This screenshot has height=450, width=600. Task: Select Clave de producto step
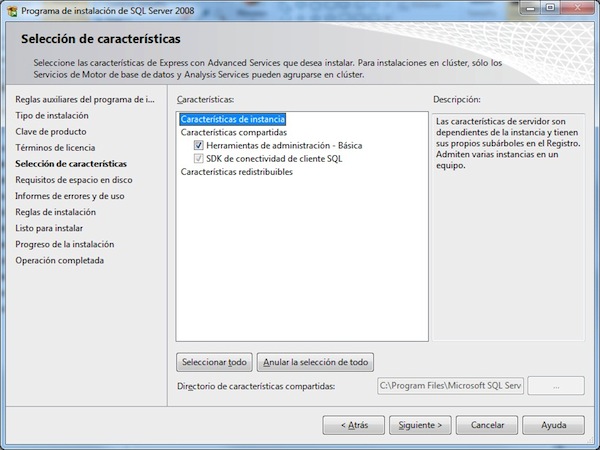coord(51,132)
